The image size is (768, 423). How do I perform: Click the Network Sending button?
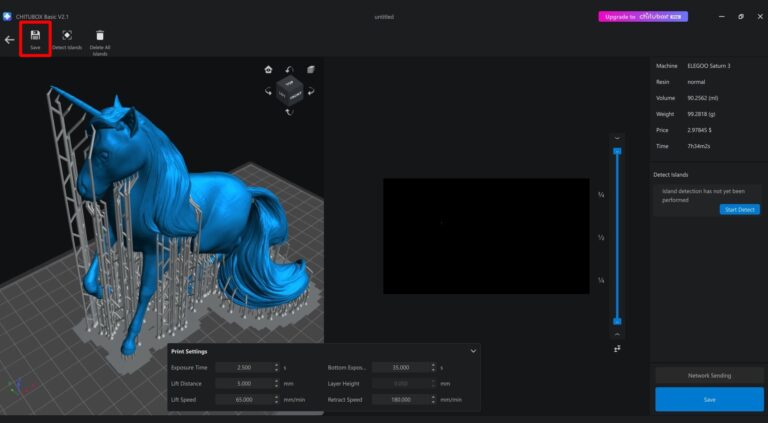[709, 375]
